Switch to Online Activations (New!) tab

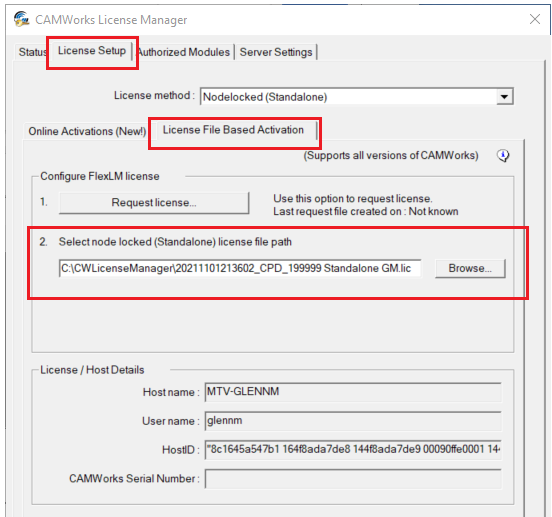87,131
